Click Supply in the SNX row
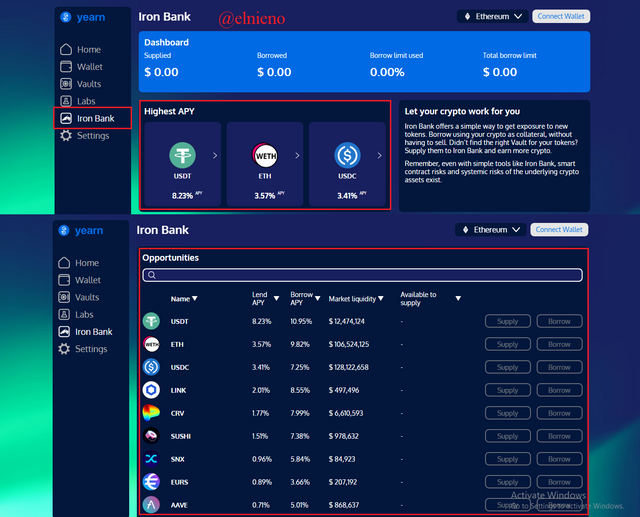Viewport: 640px width, 517px height. pos(508,459)
